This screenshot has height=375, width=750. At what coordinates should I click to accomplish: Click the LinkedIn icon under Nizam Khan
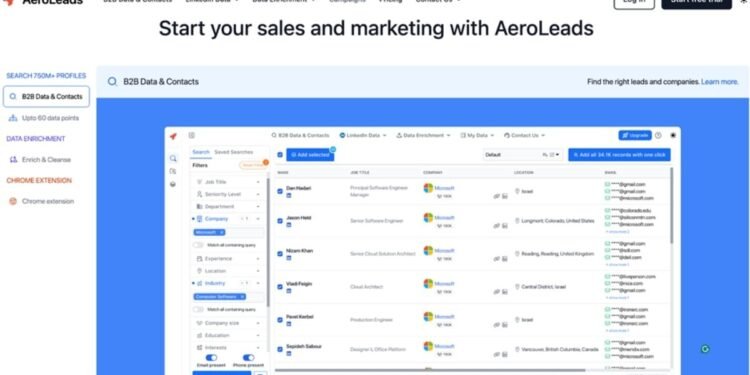coord(289,258)
